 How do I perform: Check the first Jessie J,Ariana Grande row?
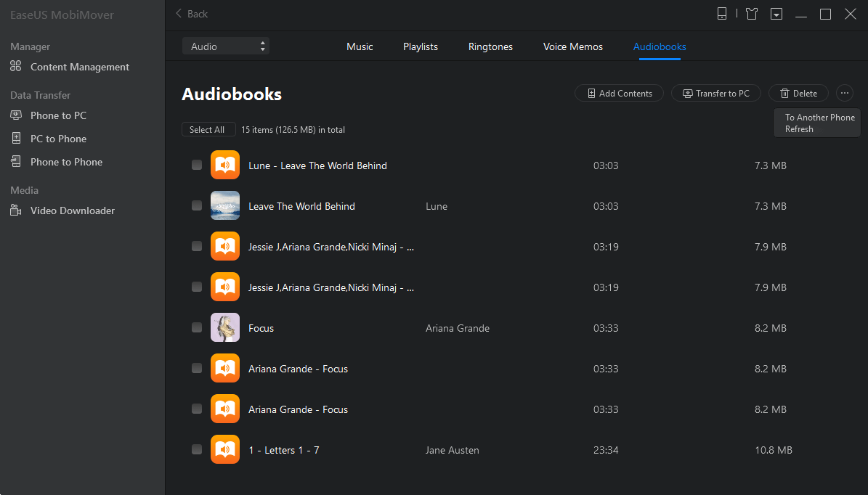[197, 246]
